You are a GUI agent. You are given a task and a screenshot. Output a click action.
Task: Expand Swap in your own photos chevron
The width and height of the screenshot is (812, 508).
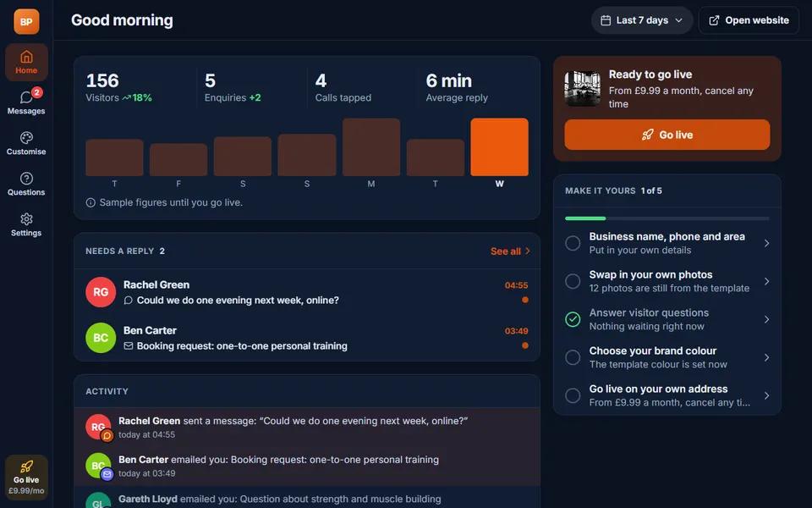point(767,281)
